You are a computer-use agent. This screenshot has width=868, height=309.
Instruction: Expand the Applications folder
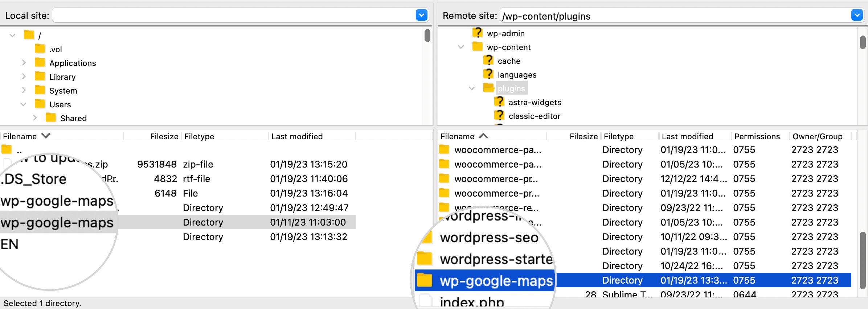point(24,62)
